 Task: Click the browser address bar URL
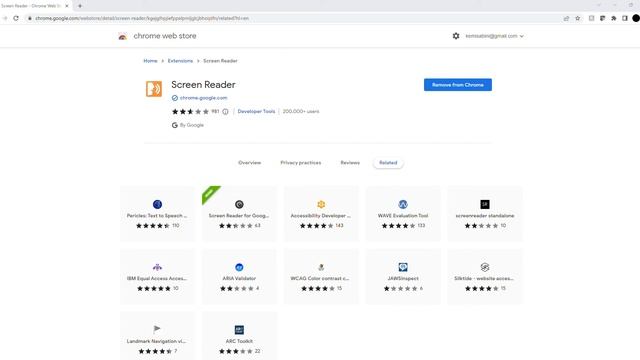tap(142, 18)
